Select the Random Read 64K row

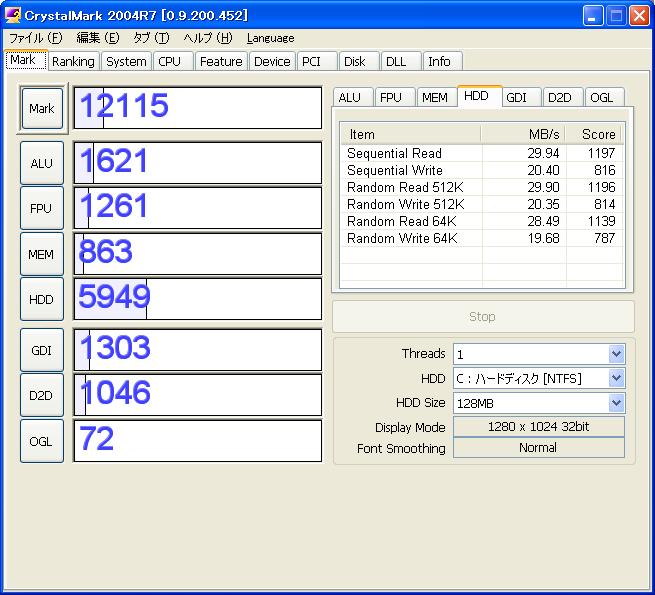pos(482,221)
